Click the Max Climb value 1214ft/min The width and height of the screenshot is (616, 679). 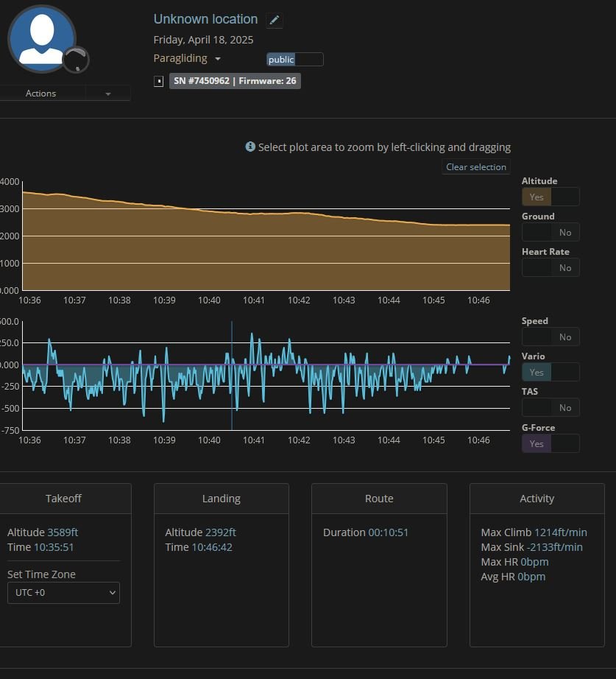561,532
